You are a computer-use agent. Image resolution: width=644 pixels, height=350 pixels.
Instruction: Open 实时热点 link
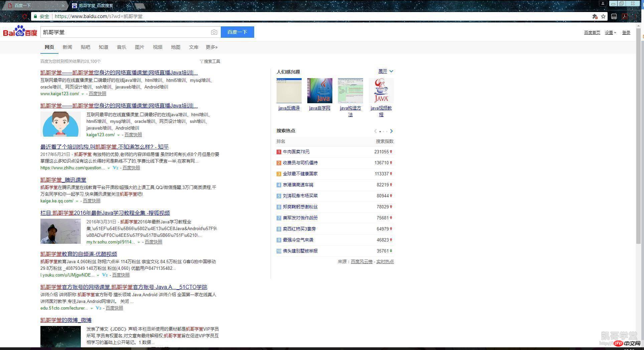(x=385, y=261)
